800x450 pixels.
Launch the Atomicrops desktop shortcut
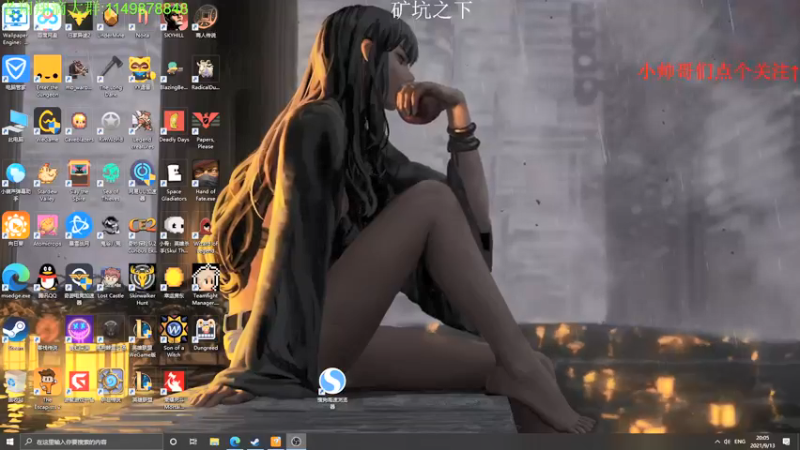47,230
